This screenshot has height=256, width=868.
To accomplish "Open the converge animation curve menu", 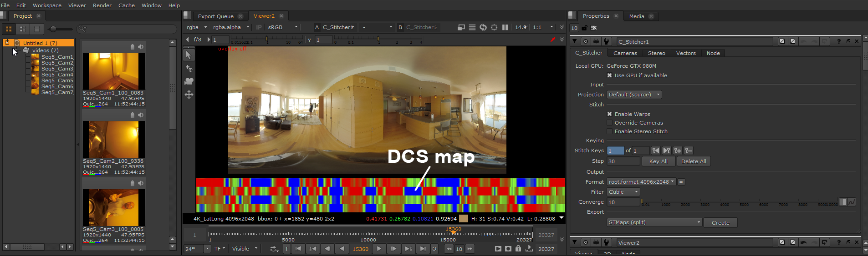I will [852, 202].
